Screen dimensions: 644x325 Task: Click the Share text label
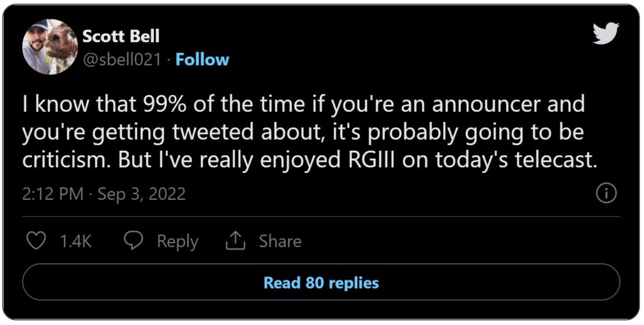[x=280, y=241]
